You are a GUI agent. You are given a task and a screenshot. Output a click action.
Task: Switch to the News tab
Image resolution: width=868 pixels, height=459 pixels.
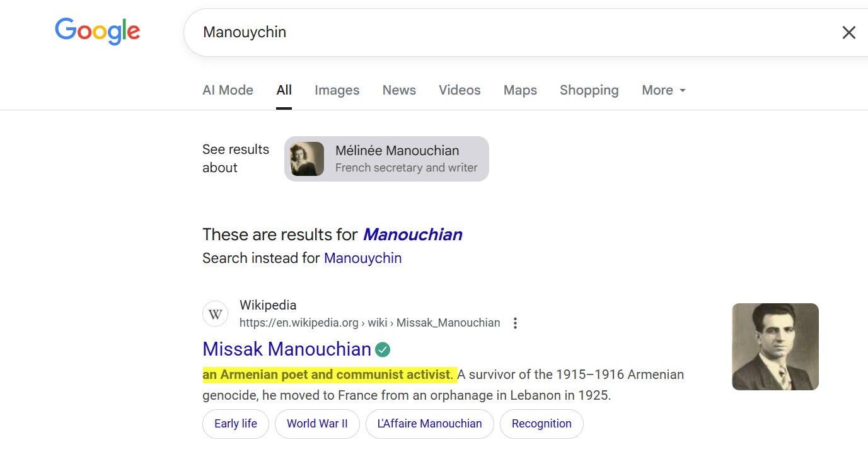tap(398, 90)
